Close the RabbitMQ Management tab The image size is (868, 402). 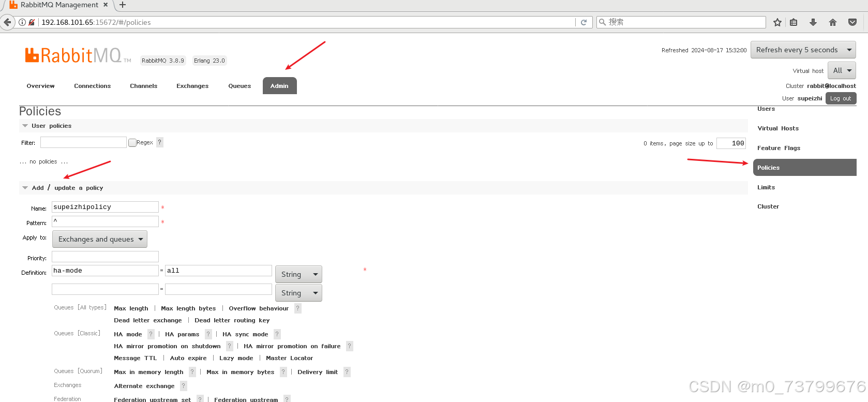[106, 5]
